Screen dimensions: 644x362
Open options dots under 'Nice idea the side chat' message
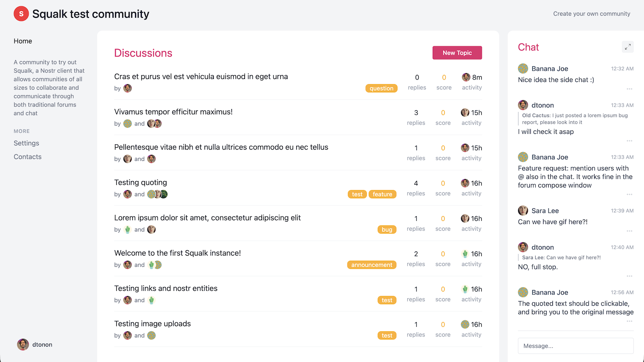coord(630,89)
